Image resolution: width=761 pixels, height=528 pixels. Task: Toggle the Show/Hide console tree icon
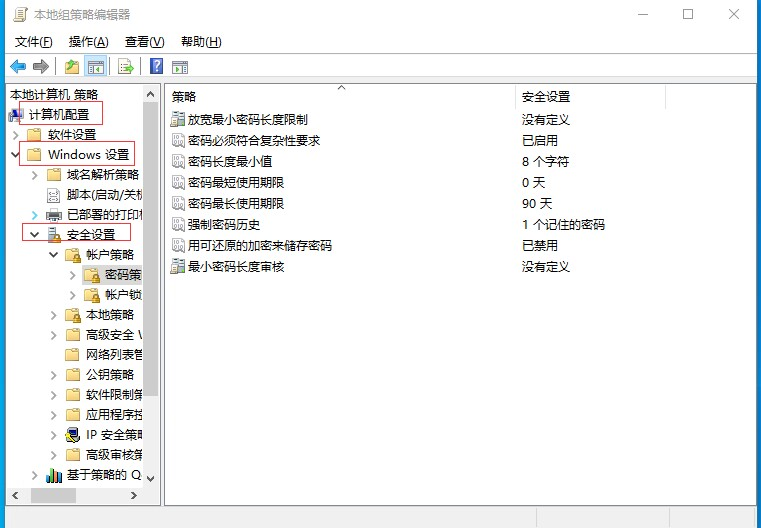[x=96, y=67]
